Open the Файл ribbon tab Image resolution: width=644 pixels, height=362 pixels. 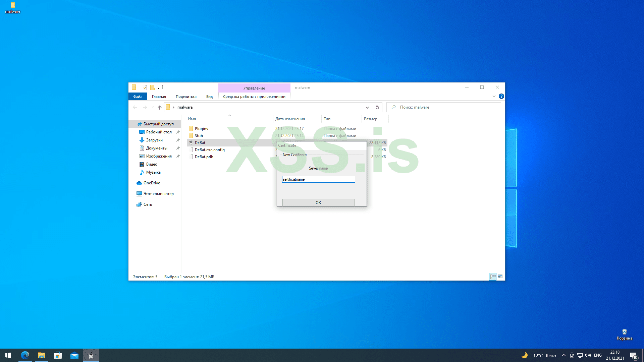(x=138, y=97)
